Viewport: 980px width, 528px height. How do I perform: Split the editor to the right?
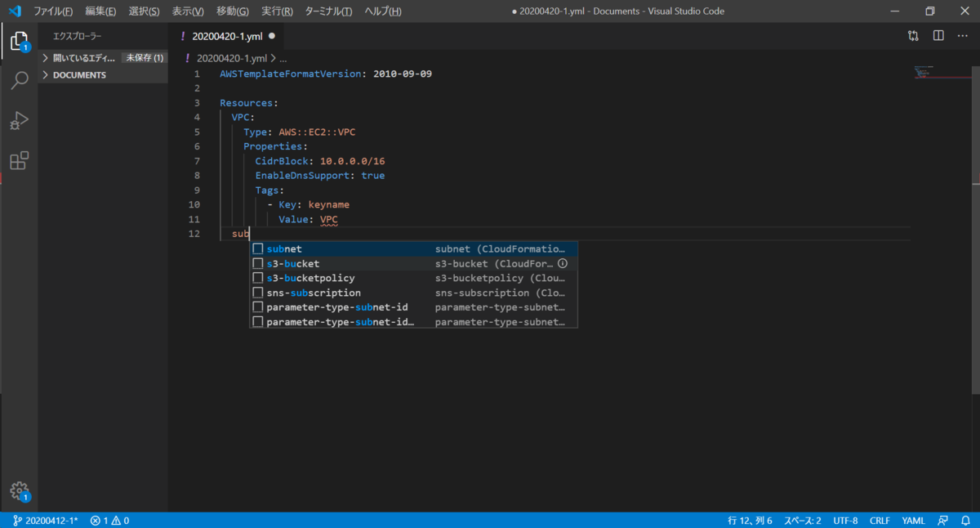938,36
